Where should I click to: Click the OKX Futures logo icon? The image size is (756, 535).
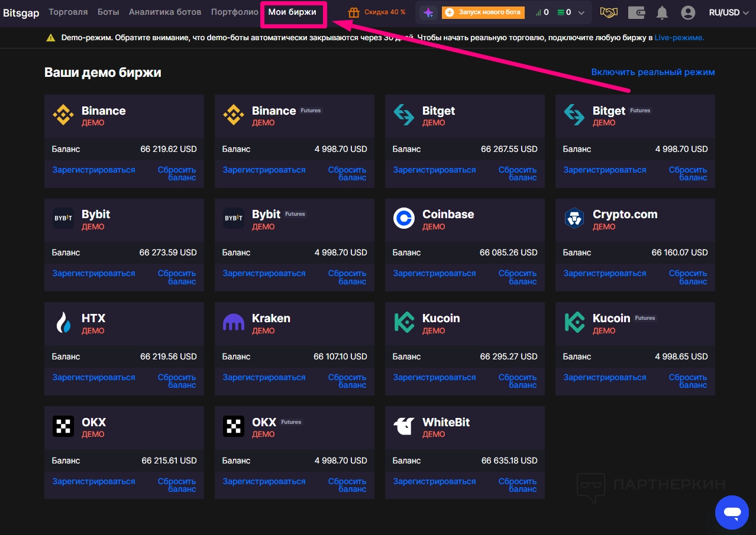[x=234, y=426]
